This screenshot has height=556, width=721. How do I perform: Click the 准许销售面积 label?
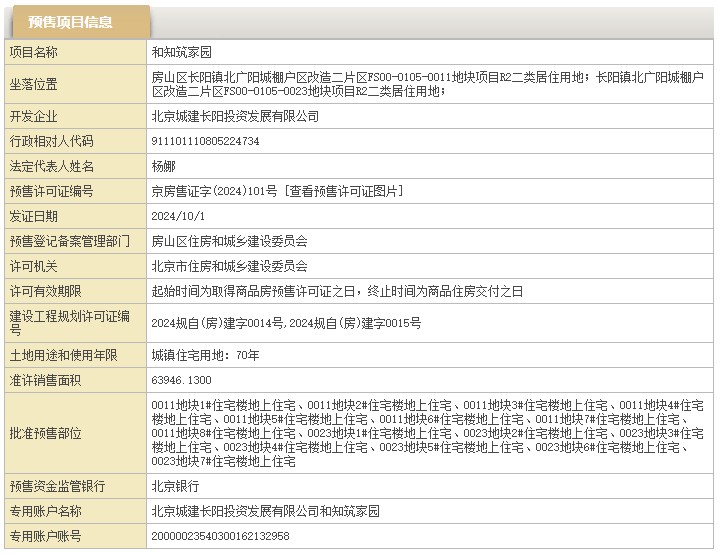(x=46, y=380)
